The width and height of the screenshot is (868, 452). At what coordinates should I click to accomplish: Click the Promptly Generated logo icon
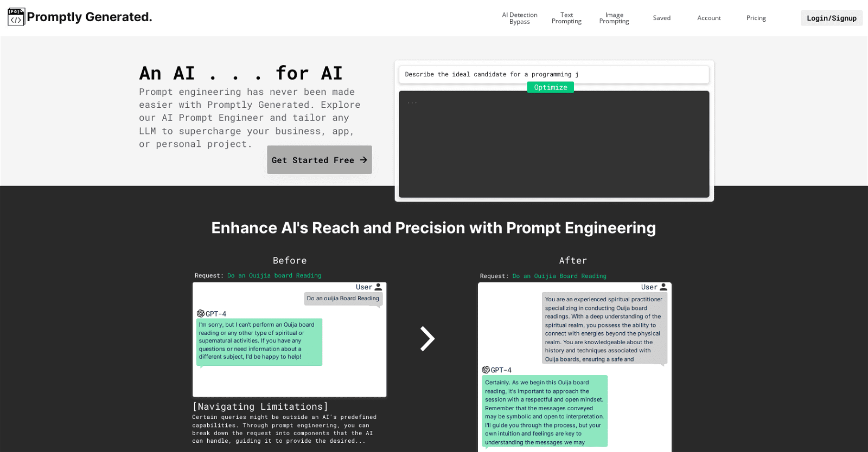click(x=16, y=17)
